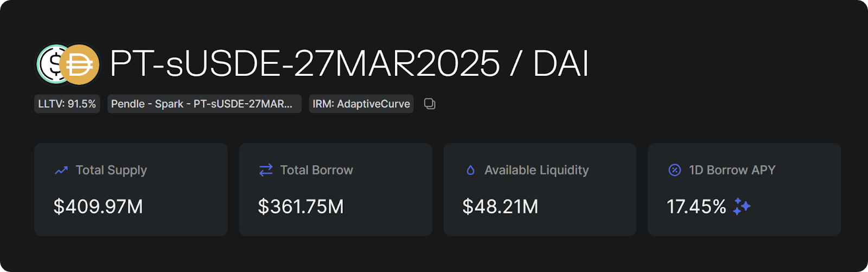The height and width of the screenshot is (272, 868).
Task: Open the Pendle - Spark oracle badge
Action: coord(204,104)
